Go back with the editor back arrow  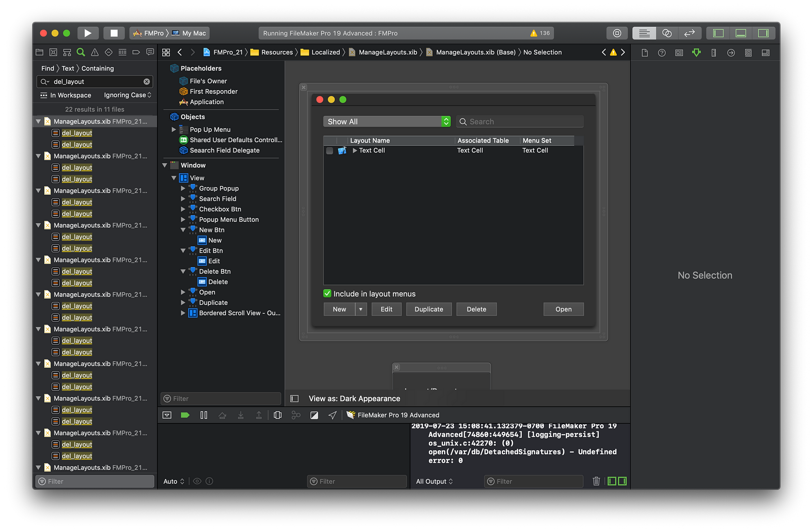tap(180, 52)
